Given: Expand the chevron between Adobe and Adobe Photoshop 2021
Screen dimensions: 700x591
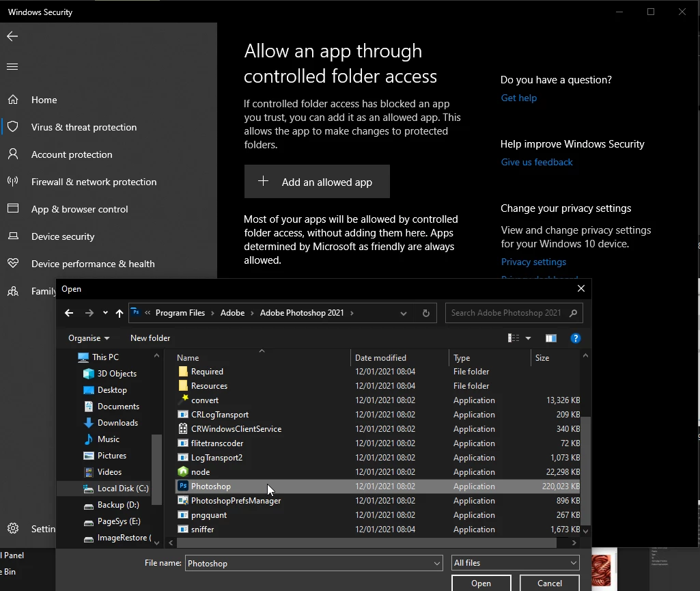Looking at the screenshot, I should [x=252, y=313].
